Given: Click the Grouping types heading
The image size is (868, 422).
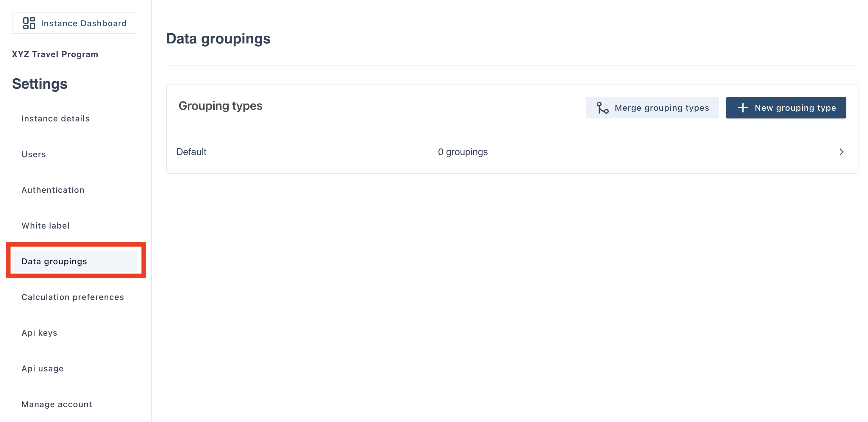Looking at the screenshot, I should (x=220, y=106).
